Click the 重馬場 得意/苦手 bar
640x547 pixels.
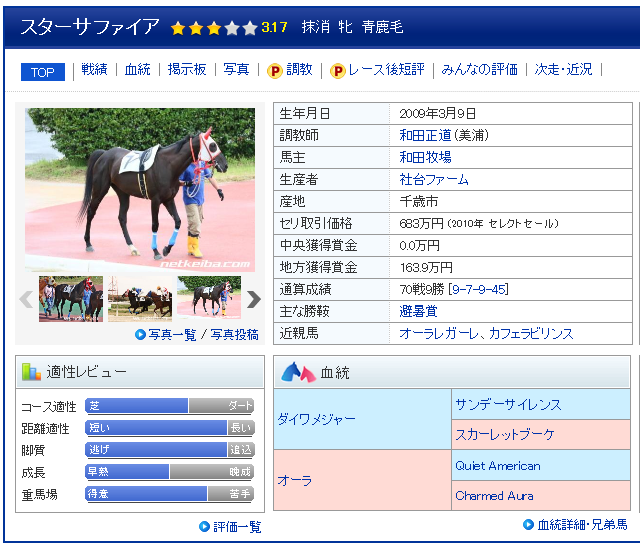point(170,494)
